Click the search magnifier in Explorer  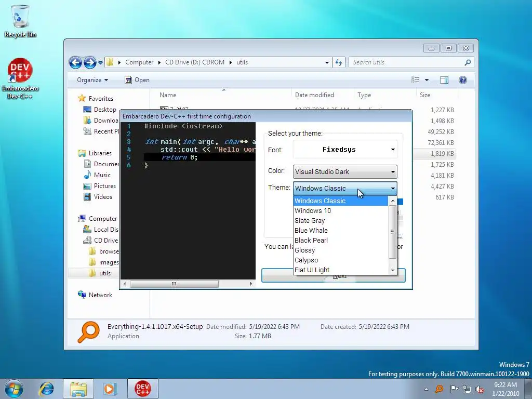468,62
